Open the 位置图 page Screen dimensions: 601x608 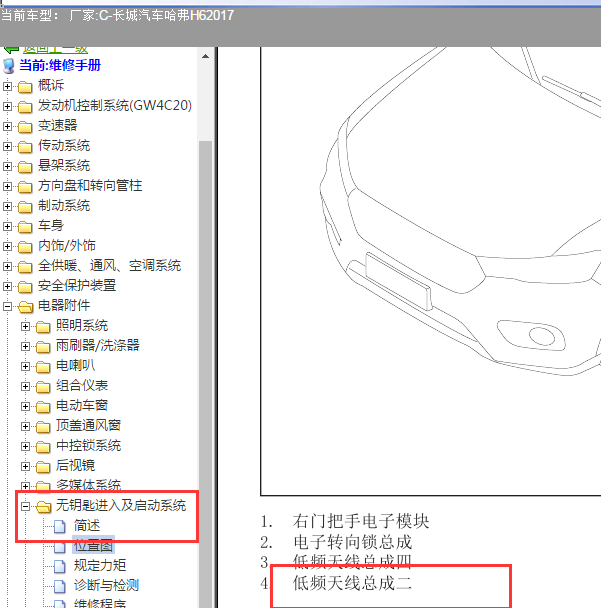point(93,546)
